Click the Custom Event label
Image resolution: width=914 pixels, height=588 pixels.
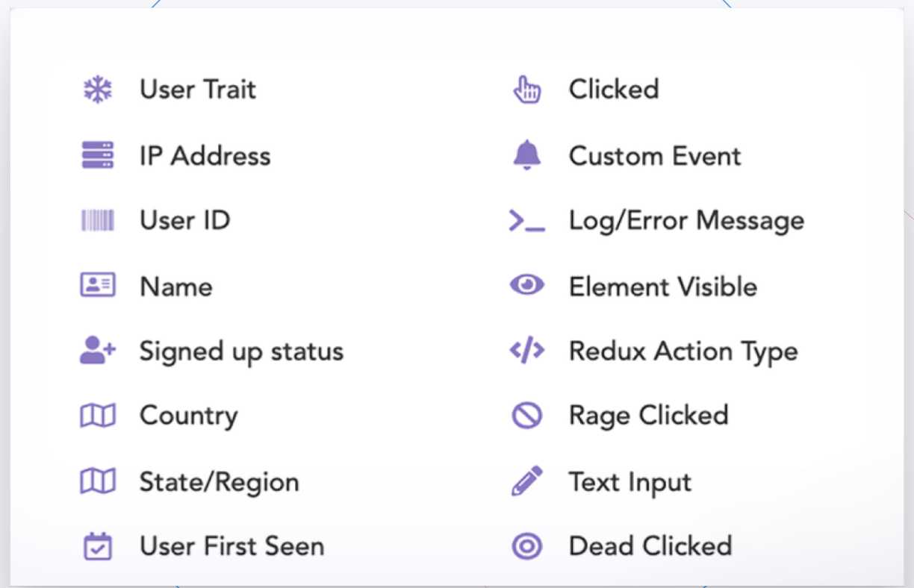click(x=655, y=156)
